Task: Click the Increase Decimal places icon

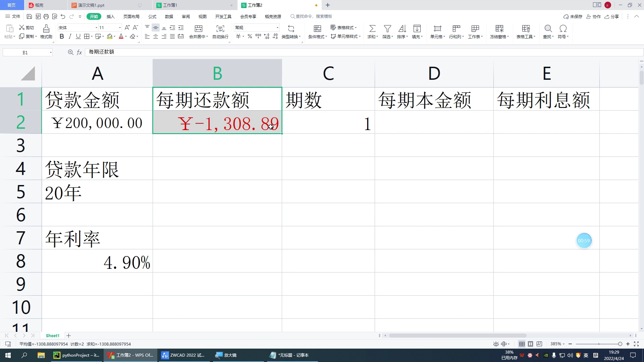Action: (x=267, y=37)
